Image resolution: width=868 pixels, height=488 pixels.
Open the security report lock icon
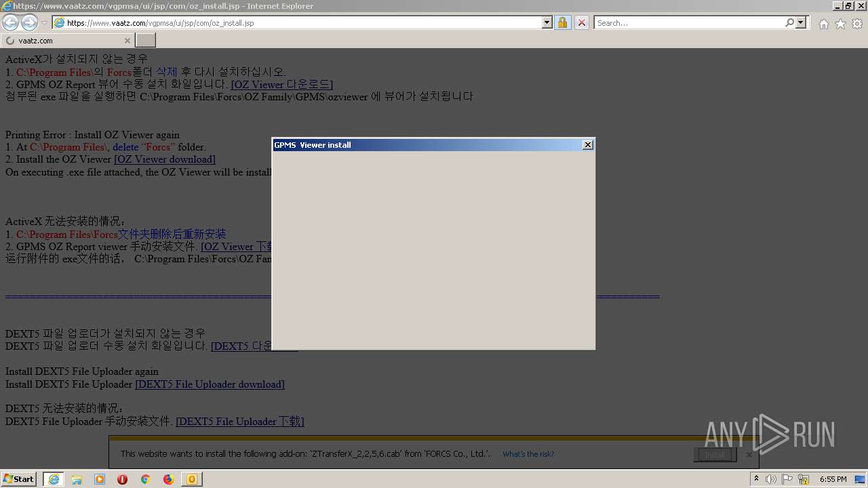[563, 23]
